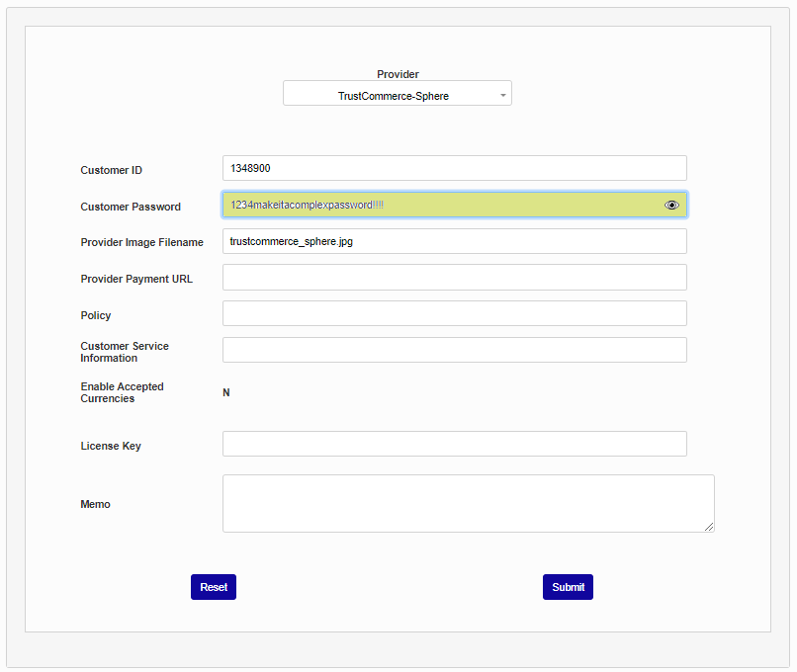Screen dimensions: 797x672
Task: Show password using the eye icon
Action: pyautogui.click(x=671, y=206)
